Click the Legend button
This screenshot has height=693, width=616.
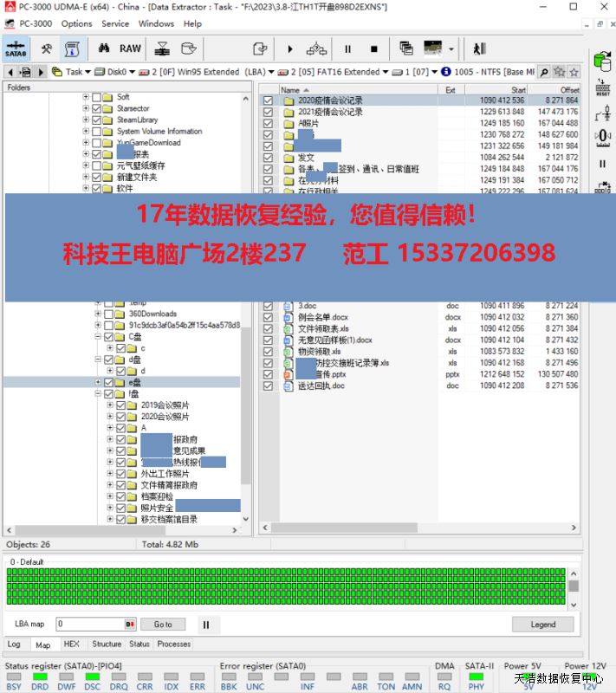click(x=542, y=624)
